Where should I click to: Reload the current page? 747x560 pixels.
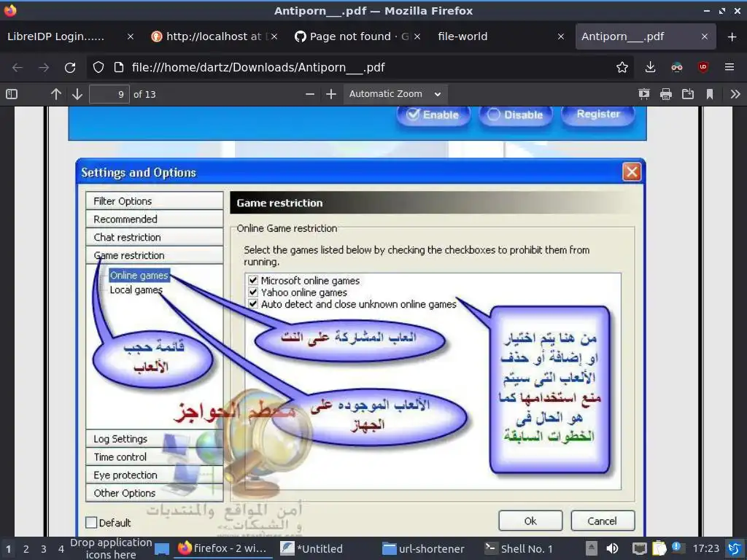point(70,68)
